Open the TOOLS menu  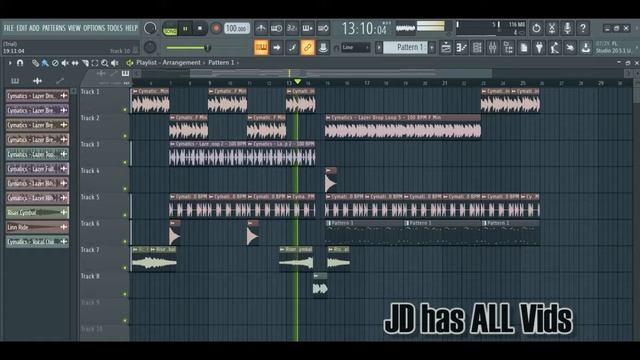coord(115,28)
